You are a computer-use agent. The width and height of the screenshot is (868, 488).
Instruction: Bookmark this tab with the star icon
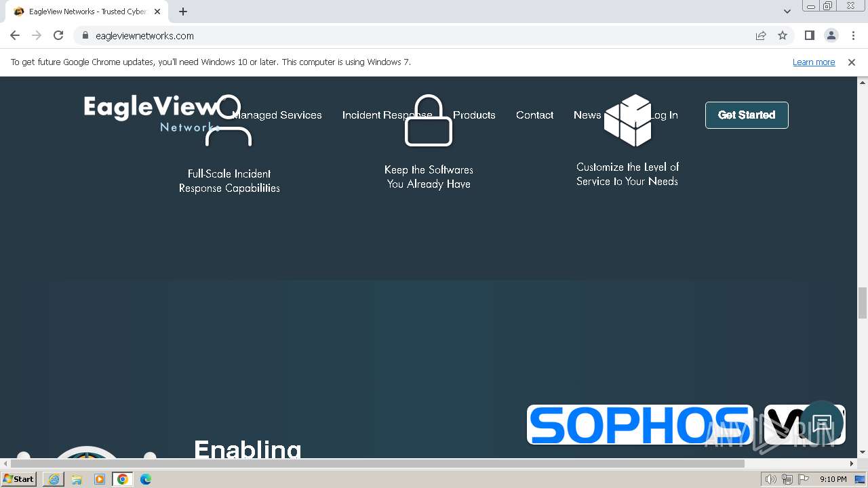click(x=783, y=36)
